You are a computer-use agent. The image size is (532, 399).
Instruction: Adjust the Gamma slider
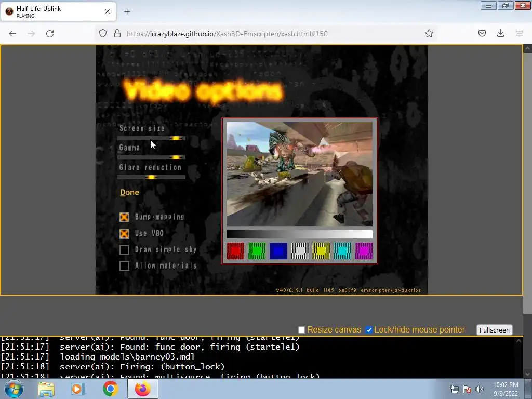click(151, 157)
